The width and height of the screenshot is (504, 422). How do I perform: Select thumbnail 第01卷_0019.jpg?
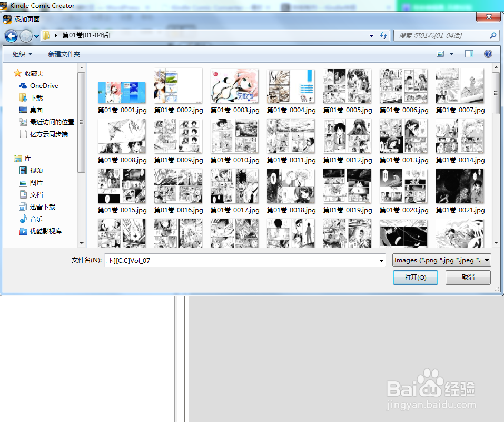click(347, 186)
